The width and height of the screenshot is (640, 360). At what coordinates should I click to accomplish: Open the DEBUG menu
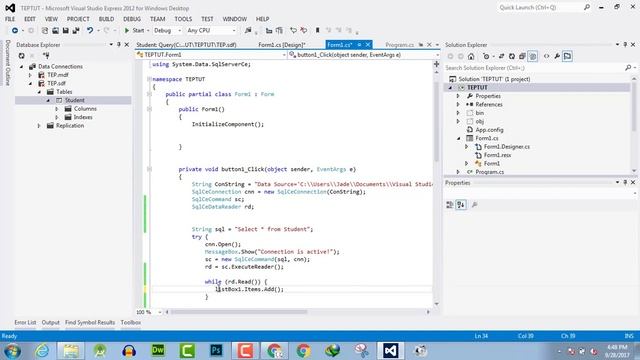click(132, 19)
